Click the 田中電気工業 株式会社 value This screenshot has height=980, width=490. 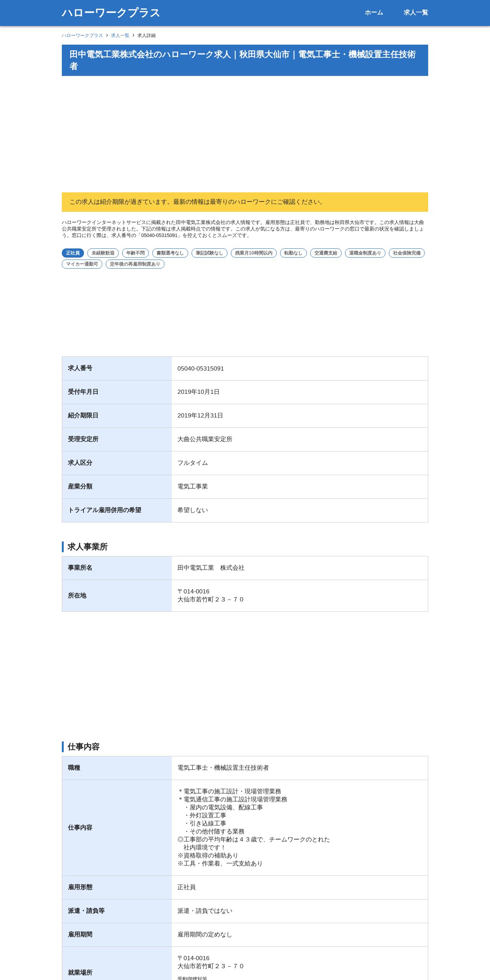(211, 568)
